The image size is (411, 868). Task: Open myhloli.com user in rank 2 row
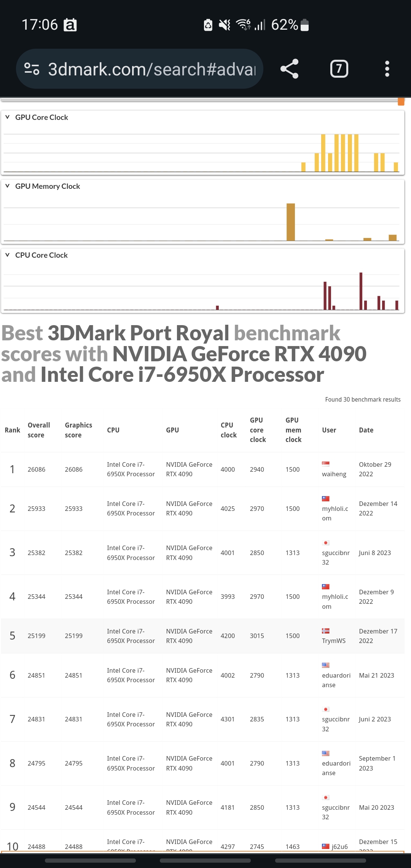pyautogui.click(x=335, y=513)
